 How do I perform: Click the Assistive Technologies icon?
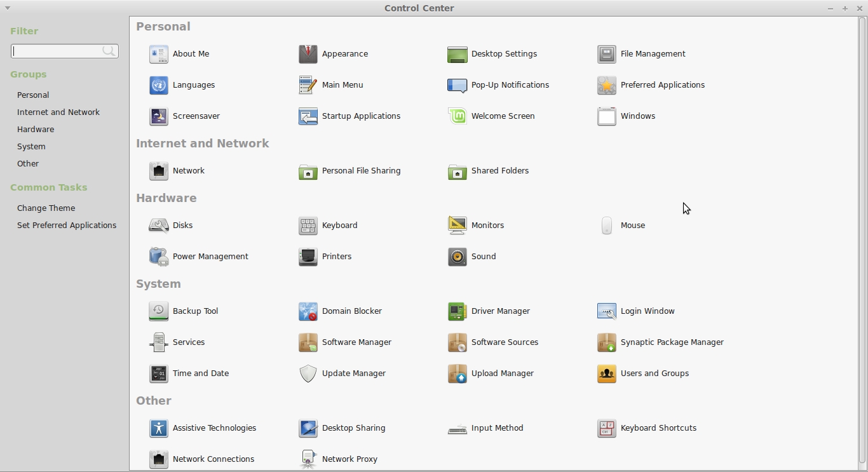[158, 428]
